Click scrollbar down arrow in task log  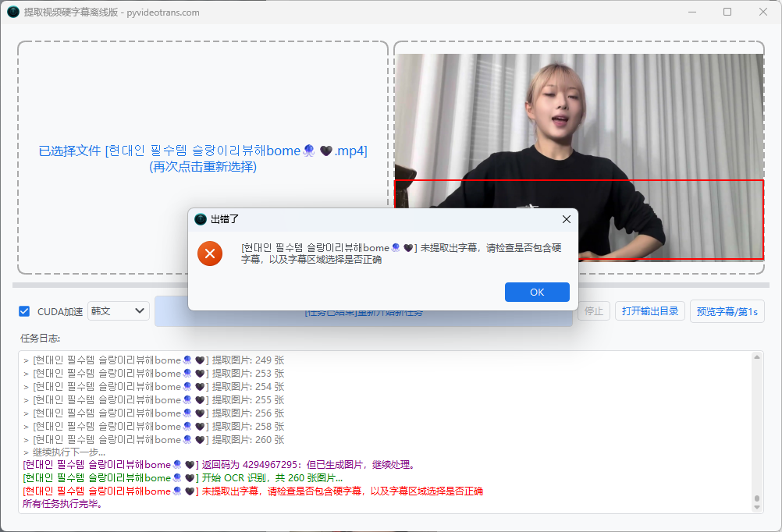tap(756, 508)
